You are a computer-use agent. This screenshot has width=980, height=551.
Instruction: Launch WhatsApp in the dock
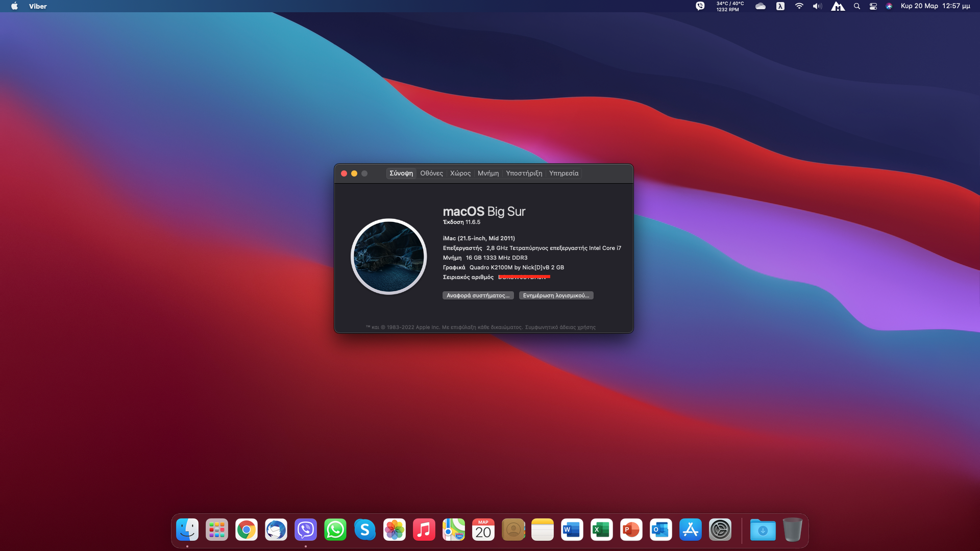click(335, 530)
